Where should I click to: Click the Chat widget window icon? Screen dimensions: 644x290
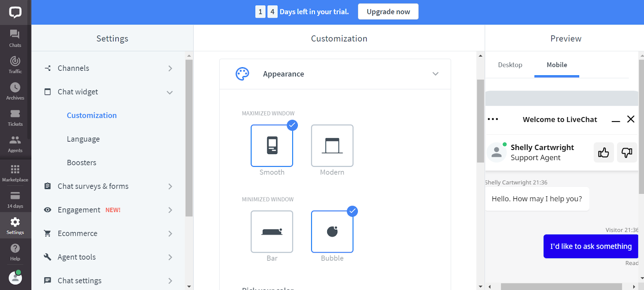pyautogui.click(x=47, y=92)
